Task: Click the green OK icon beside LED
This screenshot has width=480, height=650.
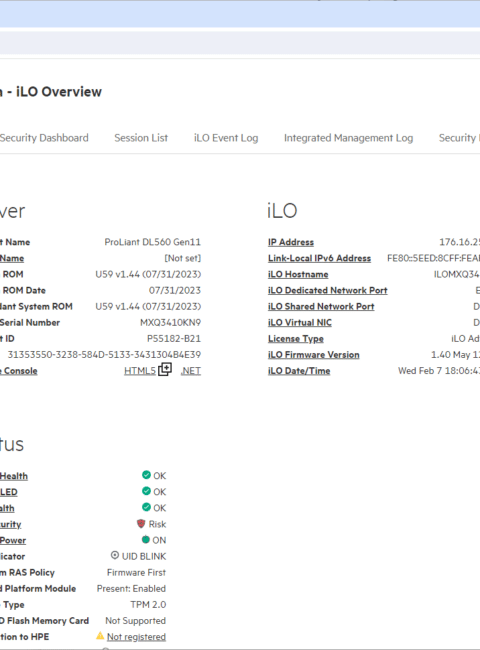Action: pos(146,491)
